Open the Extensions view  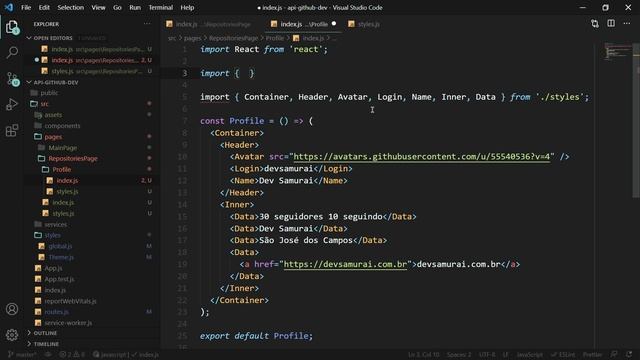(x=12, y=130)
